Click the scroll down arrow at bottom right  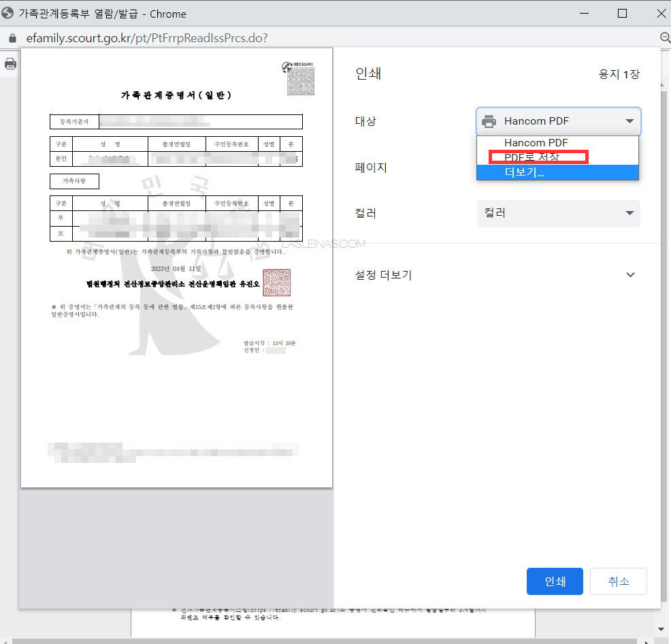click(x=661, y=629)
